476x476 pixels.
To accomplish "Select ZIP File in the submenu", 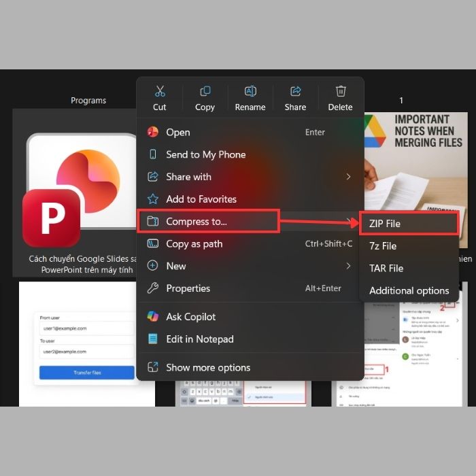I will (409, 224).
